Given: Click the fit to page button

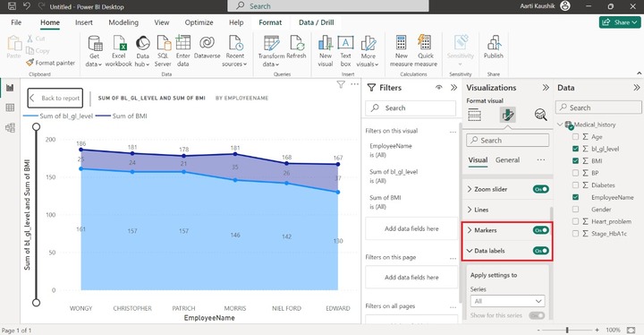Looking at the screenshot, I should point(631,330).
